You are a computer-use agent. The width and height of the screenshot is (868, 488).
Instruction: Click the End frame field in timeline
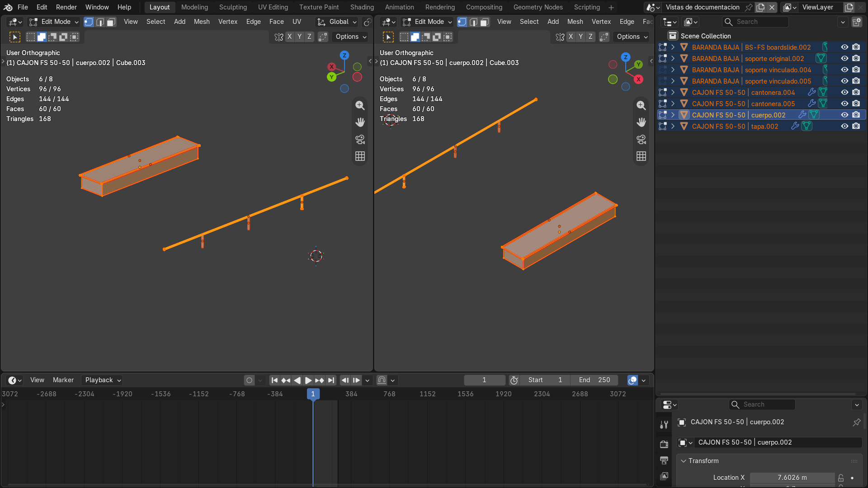coord(594,380)
